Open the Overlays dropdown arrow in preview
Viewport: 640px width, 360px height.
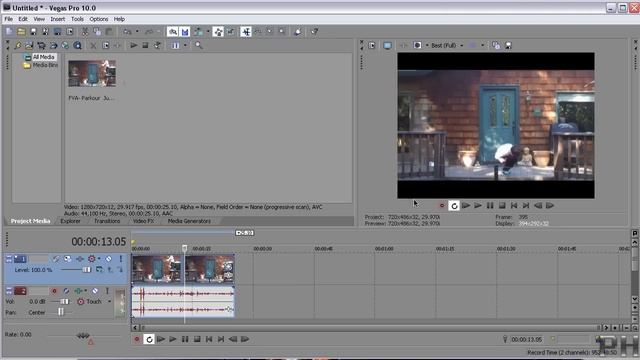482,45
